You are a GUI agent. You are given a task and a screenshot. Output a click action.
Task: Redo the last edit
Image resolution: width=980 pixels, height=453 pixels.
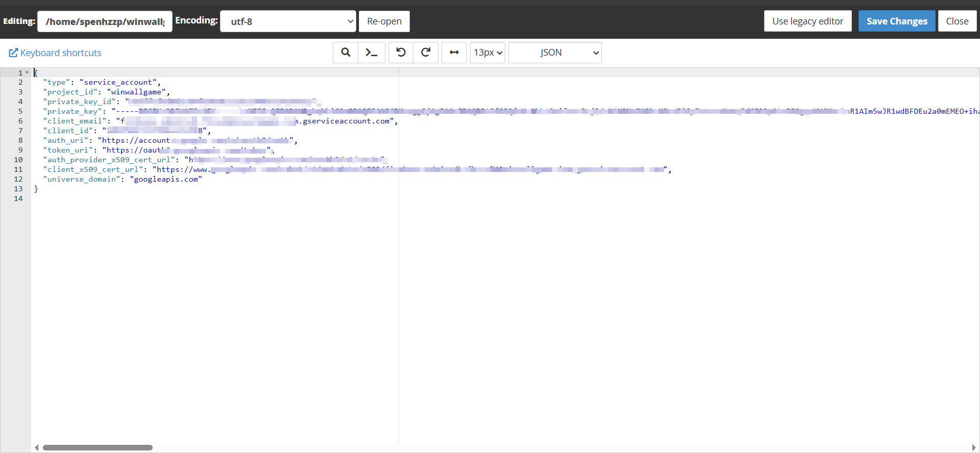click(x=426, y=53)
